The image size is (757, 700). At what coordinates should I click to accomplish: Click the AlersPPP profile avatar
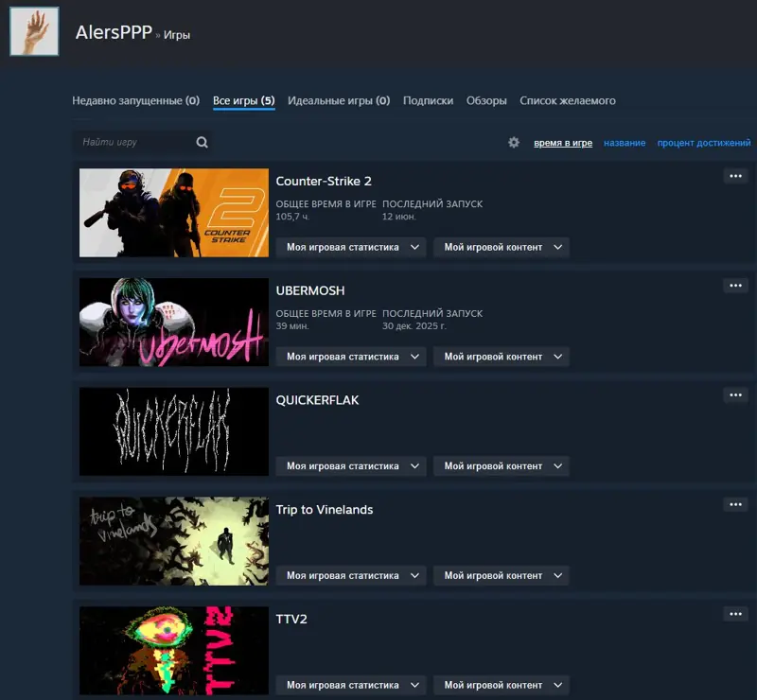[34, 31]
